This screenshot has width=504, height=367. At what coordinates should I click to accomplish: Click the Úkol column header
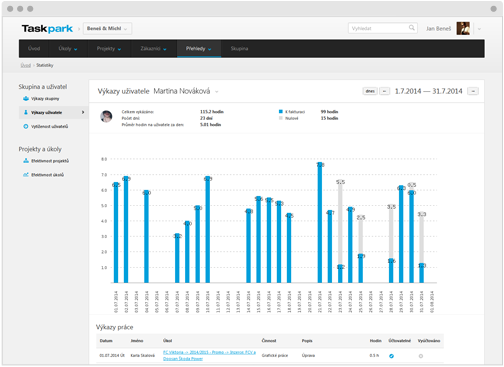coord(167,341)
